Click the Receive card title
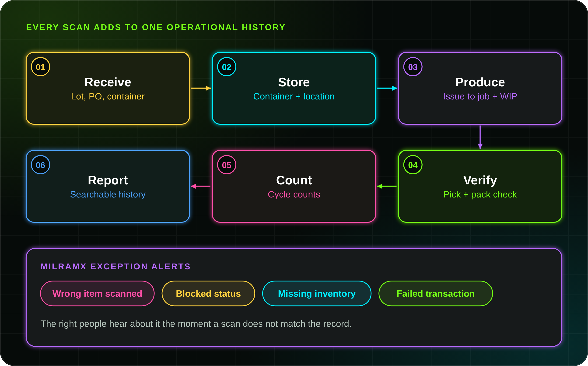The width and height of the screenshot is (588, 366). pyautogui.click(x=108, y=82)
